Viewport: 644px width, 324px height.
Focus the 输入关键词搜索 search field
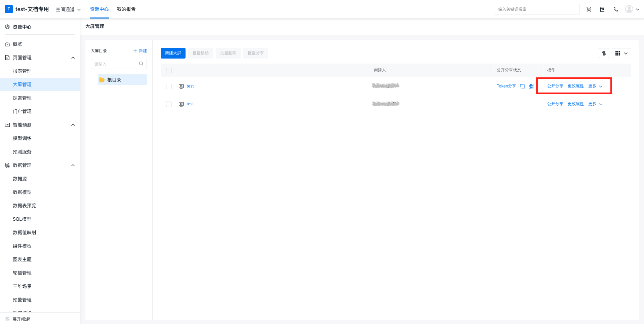(537, 9)
